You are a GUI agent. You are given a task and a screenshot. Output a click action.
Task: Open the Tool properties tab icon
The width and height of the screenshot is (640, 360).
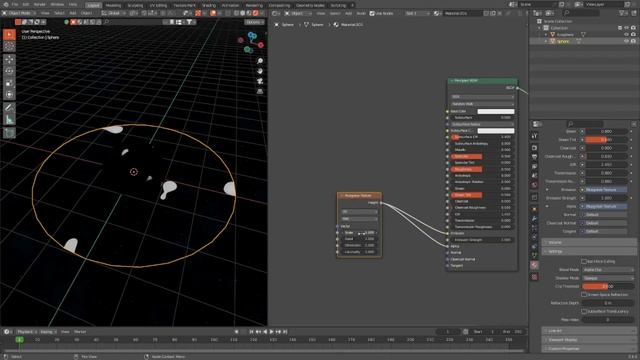(x=535, y=136)
